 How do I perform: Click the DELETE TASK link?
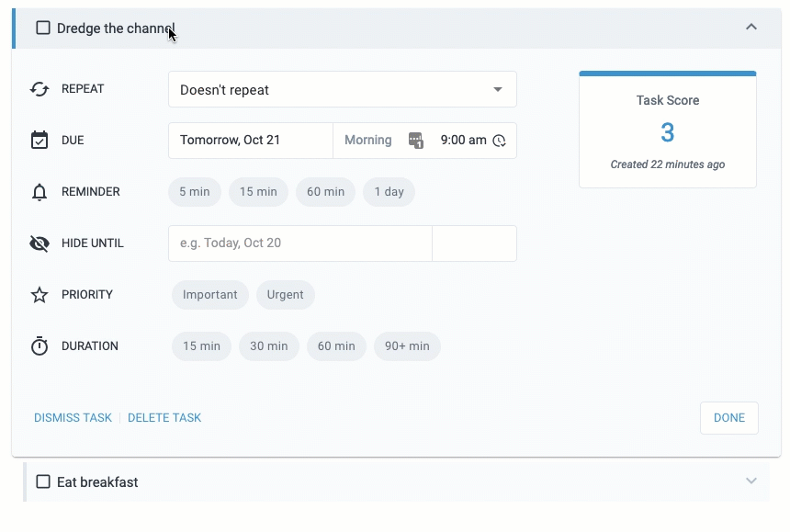tap(164, 417)
